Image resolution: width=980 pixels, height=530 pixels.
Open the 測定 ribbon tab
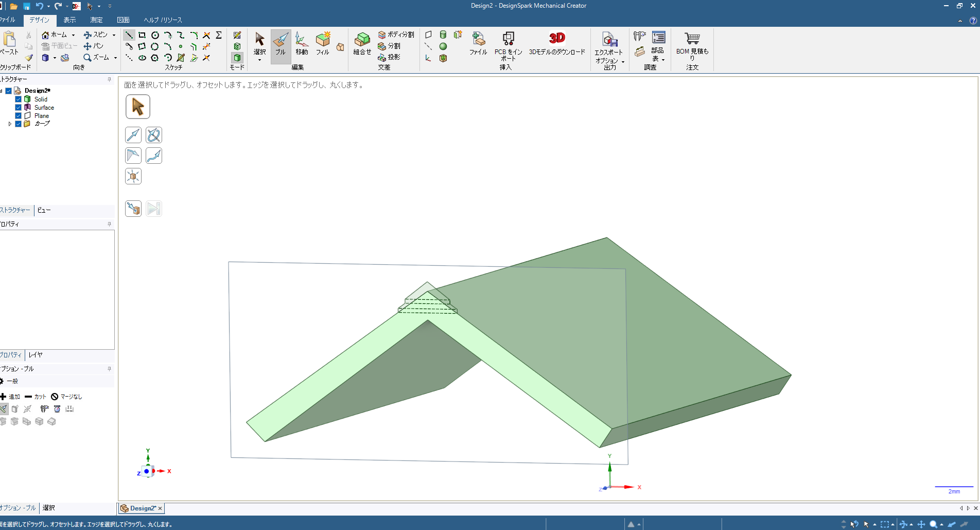(96, 20)
